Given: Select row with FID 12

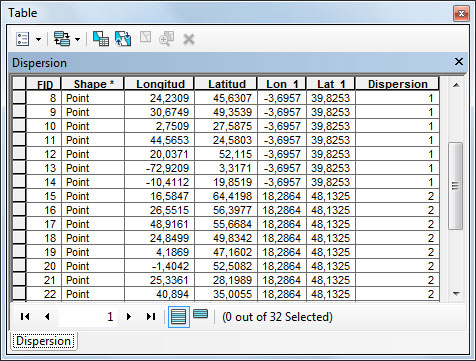Looking at the screenshot, I should [x=19, y=154].
